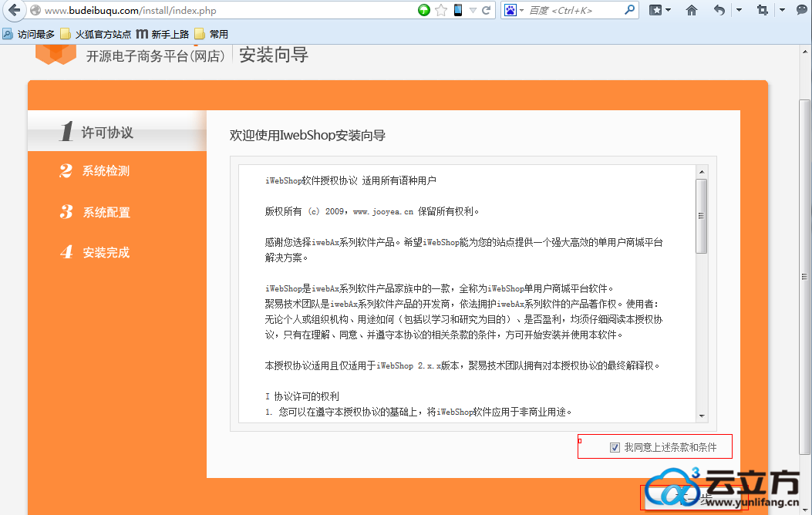Open the address bar history dropdown arrow
Image resolution: width=812 pixels, height=515 pixels.
(473, 10)
